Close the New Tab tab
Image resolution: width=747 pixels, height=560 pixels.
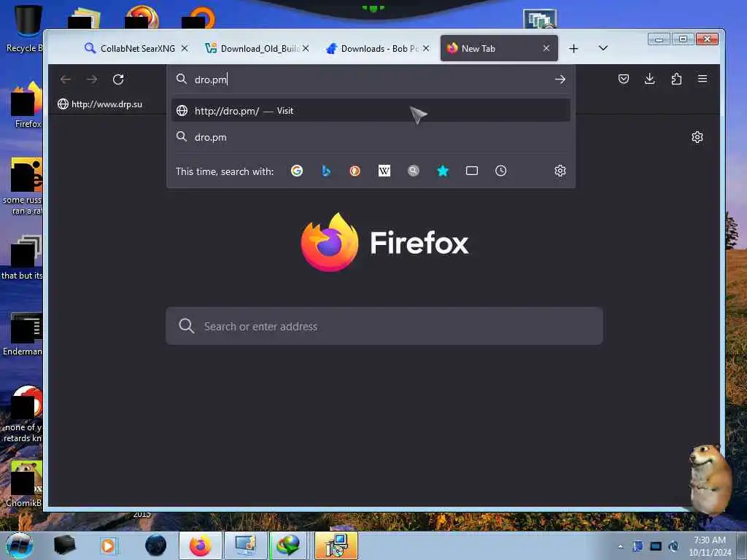(x=546, y=48)
